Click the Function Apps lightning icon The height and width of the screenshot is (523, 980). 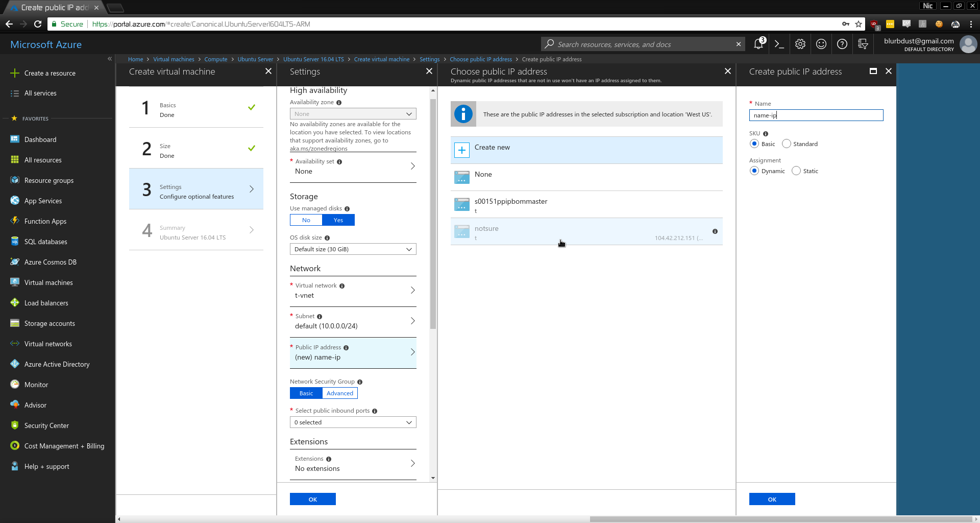click(15, 221)
